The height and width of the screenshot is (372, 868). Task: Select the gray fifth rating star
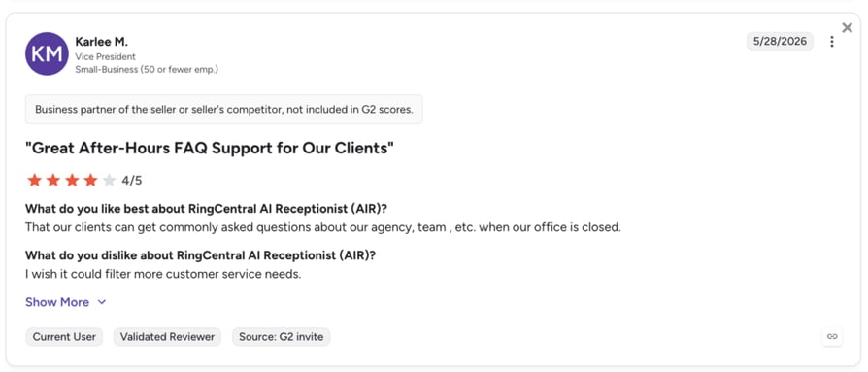click(109, 180)
